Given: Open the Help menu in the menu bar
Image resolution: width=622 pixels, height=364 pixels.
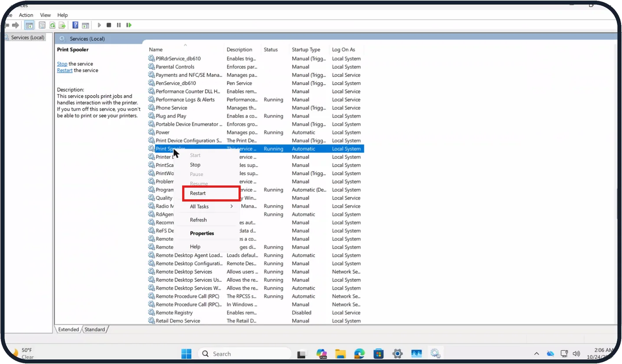Looking at the screenshot, I should point(62,15).
